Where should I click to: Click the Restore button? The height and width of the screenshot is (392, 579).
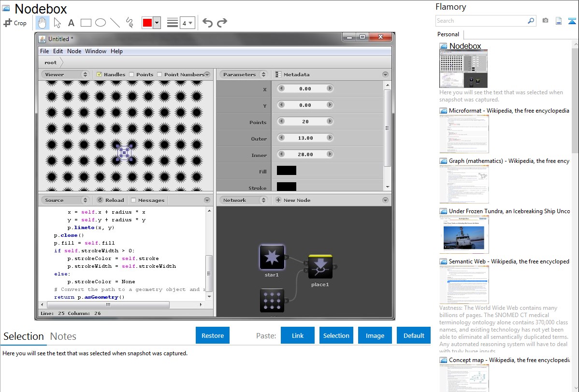click(x=213, y=335)
